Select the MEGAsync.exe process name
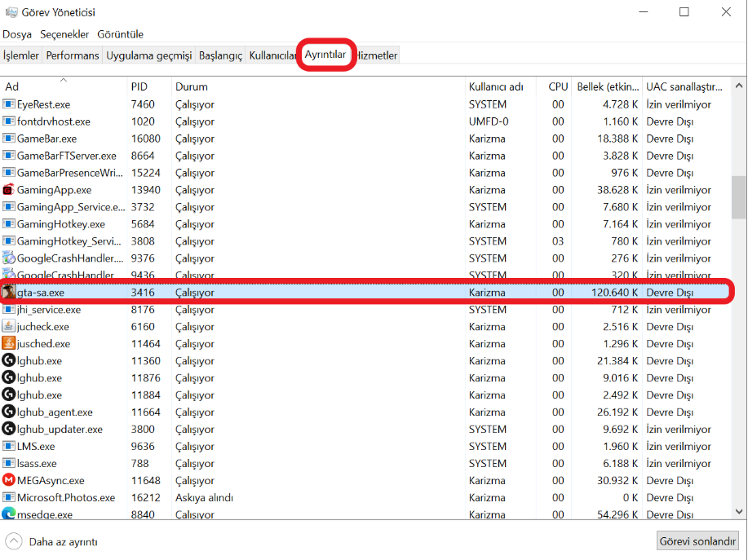Viewport: 748px width, 560px height. (x=51, y=480)
